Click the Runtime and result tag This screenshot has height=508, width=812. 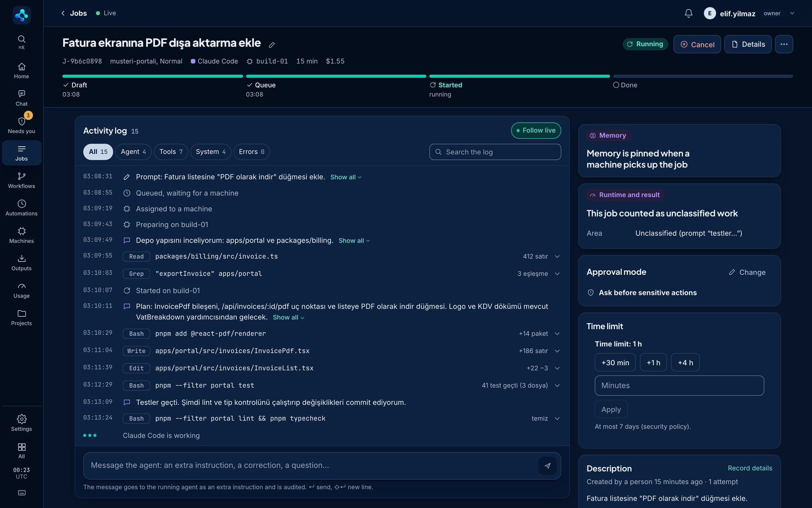click(625, 195)
